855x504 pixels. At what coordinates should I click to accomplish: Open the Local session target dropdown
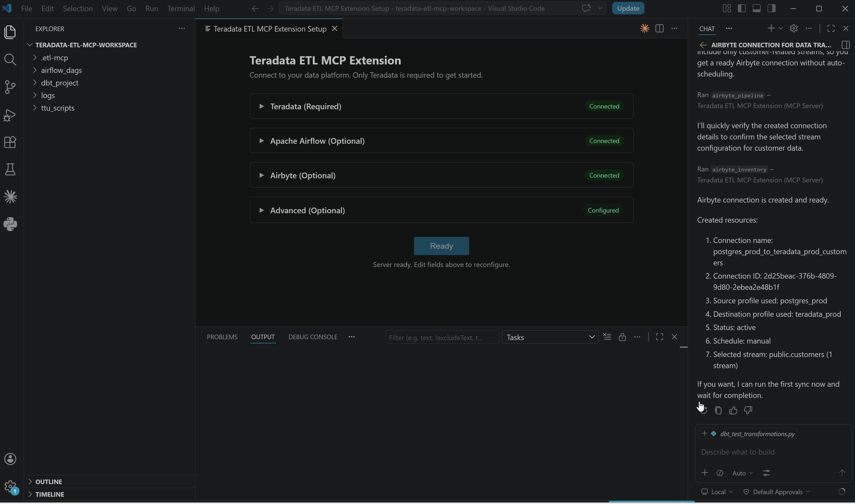pyautogui.click(x=717, y=492)
